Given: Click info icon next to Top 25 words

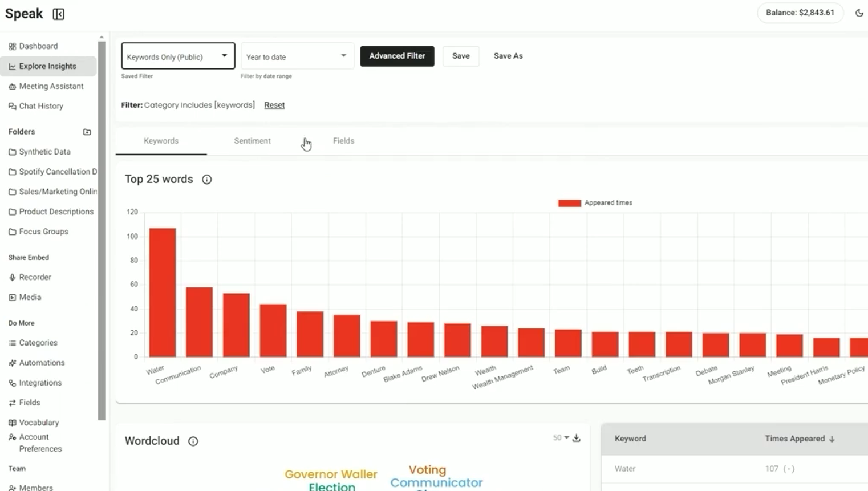Looking at the screenshot, I should [x=206, y=180].
